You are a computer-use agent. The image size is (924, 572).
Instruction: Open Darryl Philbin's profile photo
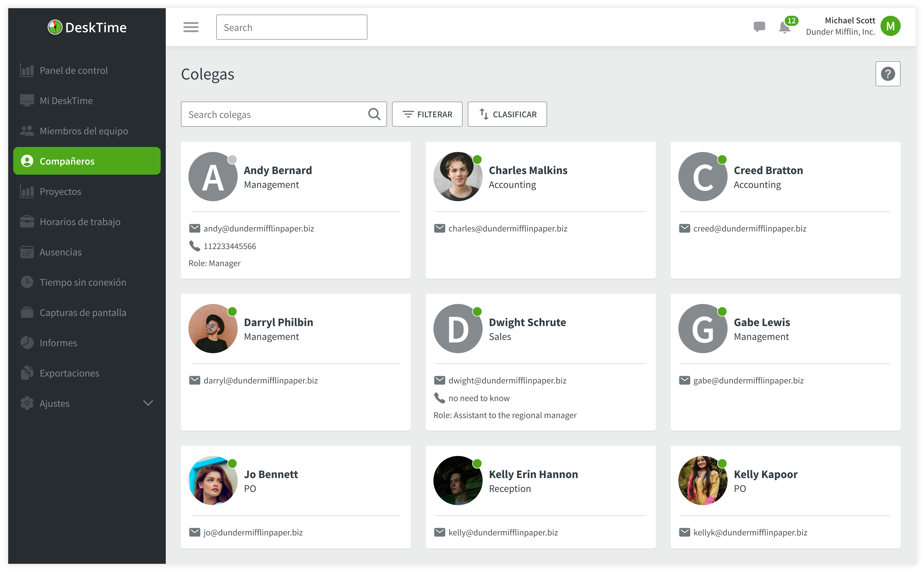tap(213, 328)
